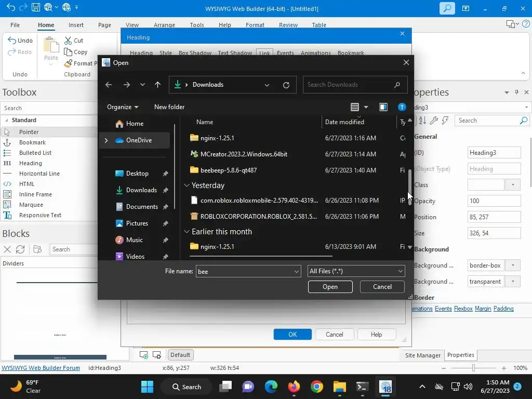The width and height of the screenshot is (532, 399).
Task: Switch to the Table ribbon tab
Action: click(x=319, y=25)
